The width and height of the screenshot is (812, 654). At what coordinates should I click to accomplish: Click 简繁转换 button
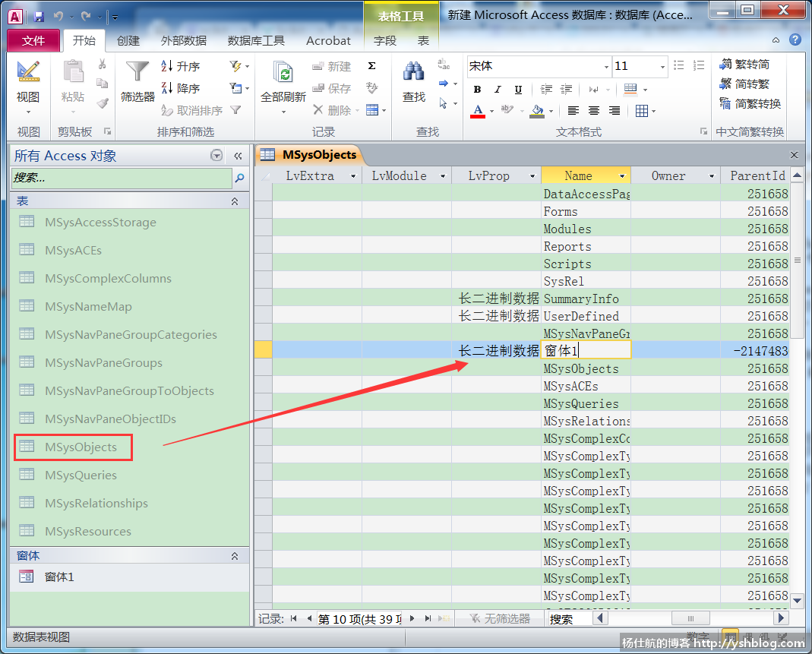(750, 103)
